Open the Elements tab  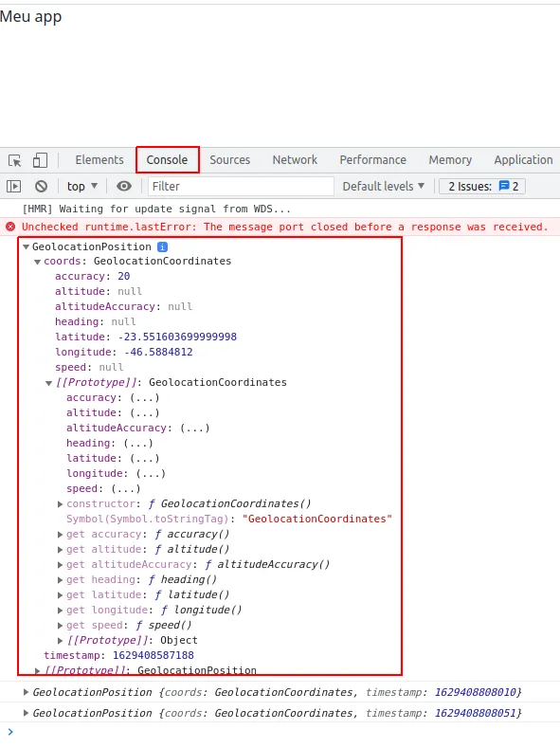[x=99, y=160]
